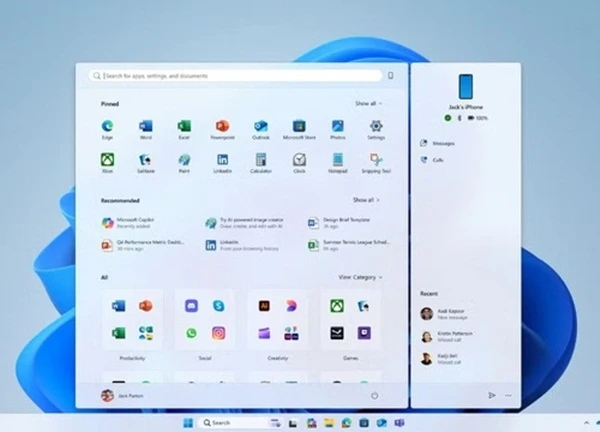Launch Adobe Illustrator in Creativity folder
The width and height of the screenshot is (600, 432).
tap(264, 306)
